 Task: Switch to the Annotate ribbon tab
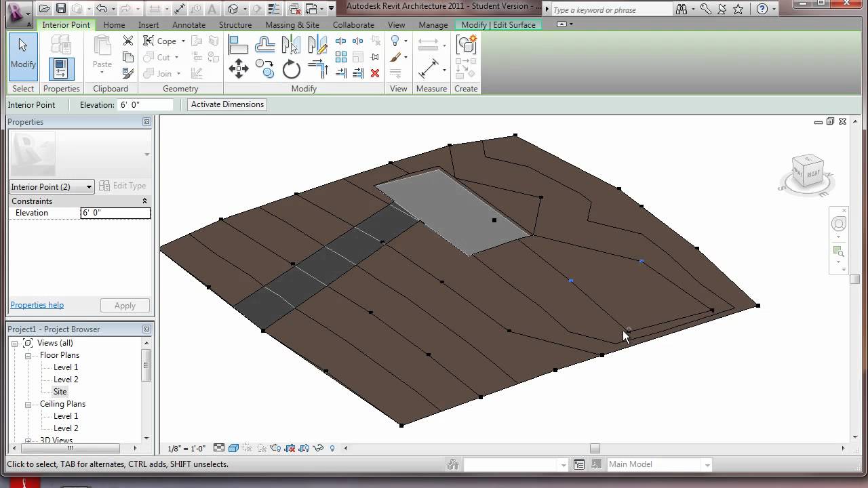tap(189, 25)
